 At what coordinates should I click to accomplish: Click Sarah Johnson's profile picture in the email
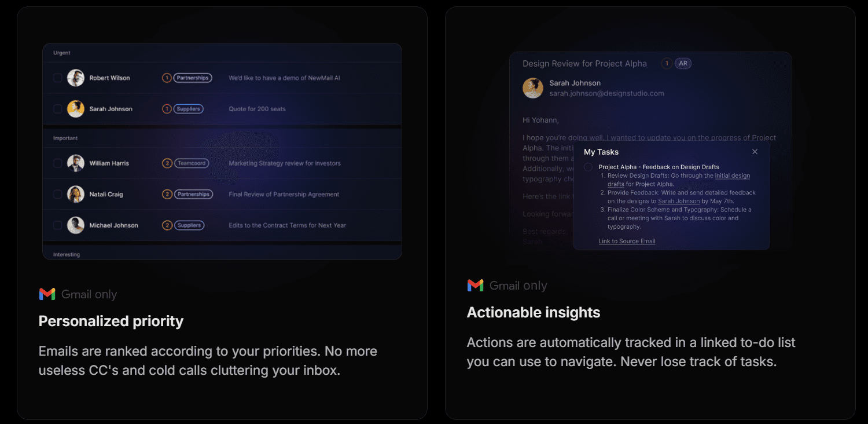(532, 88)
